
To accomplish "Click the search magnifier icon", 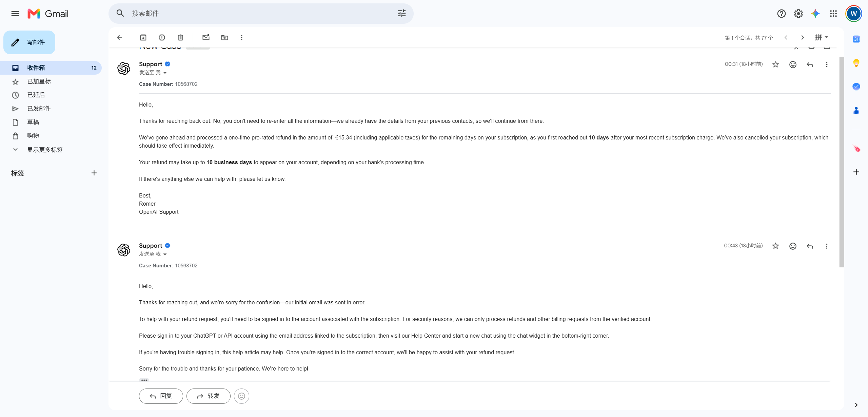I will pyautogui.click(x=120, y=13).
